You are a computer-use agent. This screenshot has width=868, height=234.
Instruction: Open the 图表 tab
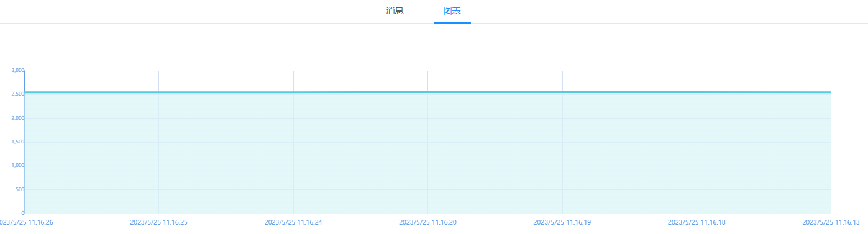coord(452,11)
